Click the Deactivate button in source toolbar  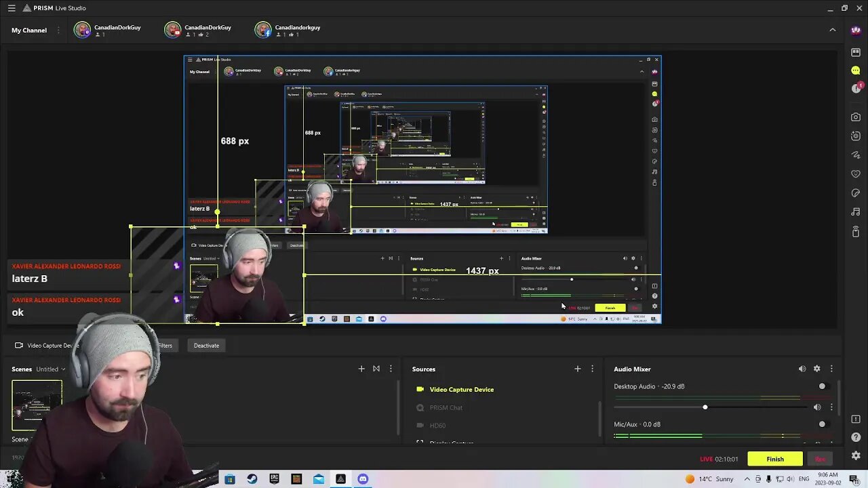tap(206, 346)
